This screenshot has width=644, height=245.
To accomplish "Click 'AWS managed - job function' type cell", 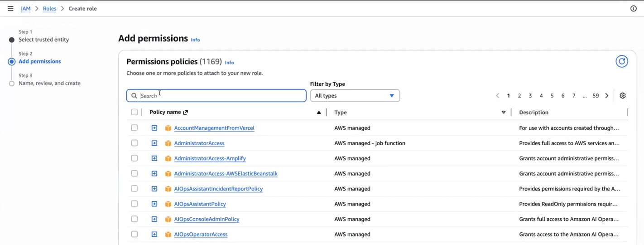I will (x=370, y=143).
